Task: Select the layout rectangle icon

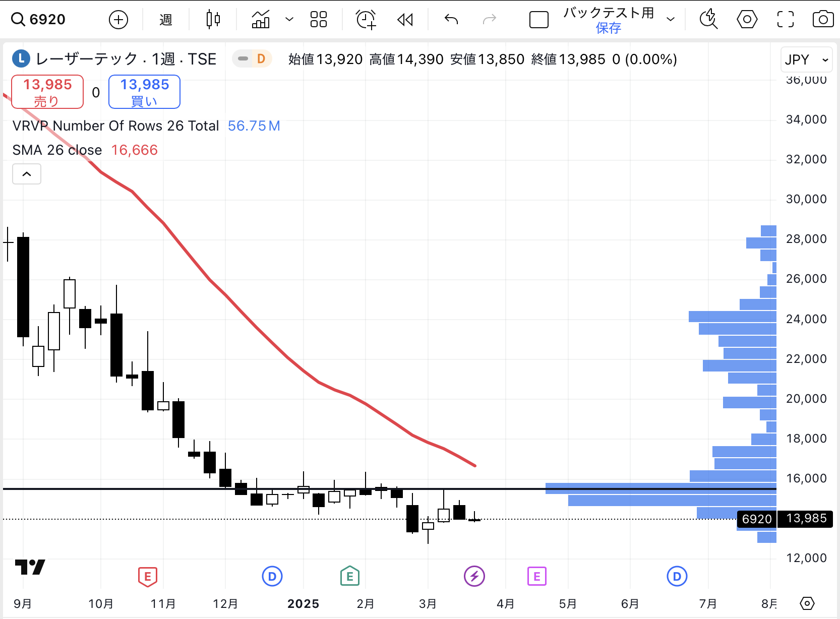Action: coord(539,20)
